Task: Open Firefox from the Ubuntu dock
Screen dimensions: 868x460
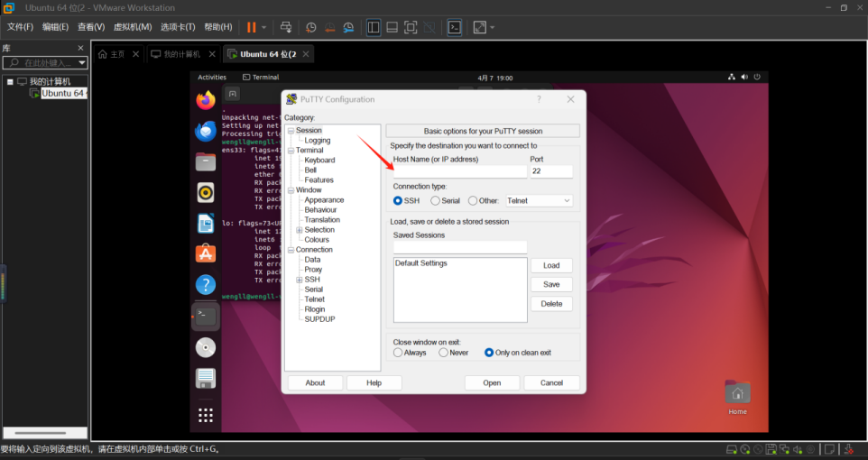Action: [x=206, y=101]
